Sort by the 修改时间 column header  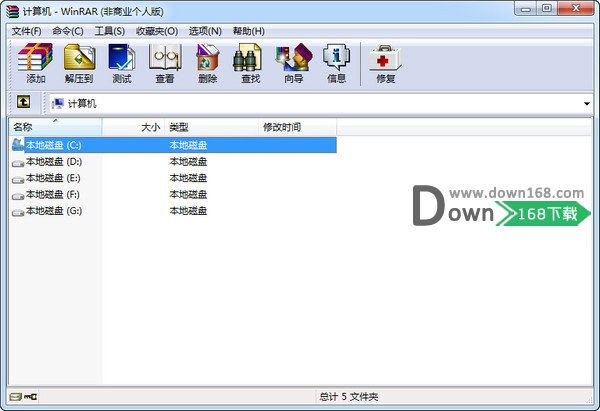pyautogui.click(x=297, y=127)
